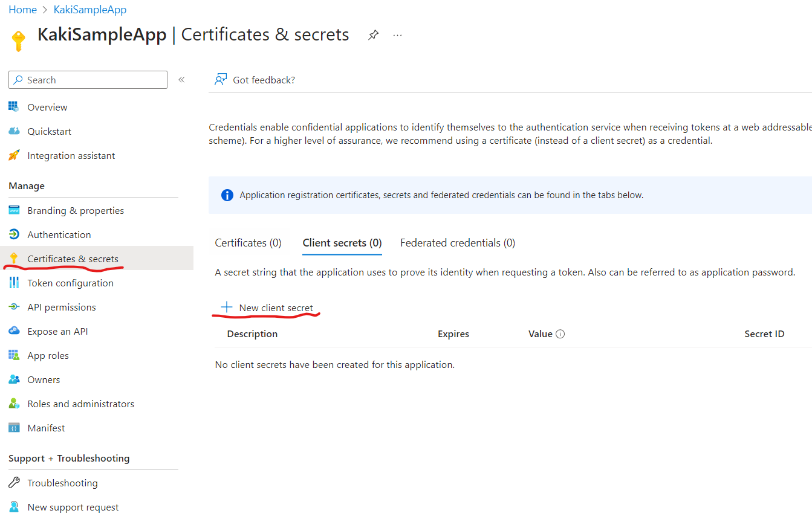Click the sidebar Search input field
The image size is (812, 522).
click(88, 80)
